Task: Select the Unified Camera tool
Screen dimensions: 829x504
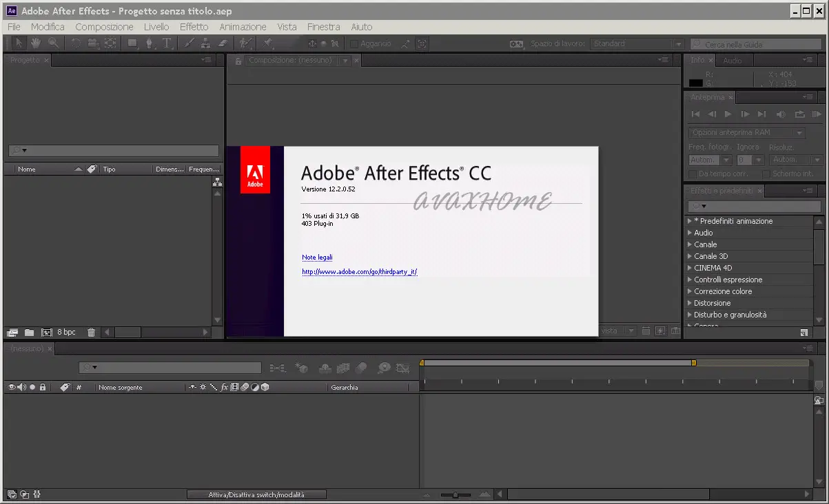Action: coord(93,43)
